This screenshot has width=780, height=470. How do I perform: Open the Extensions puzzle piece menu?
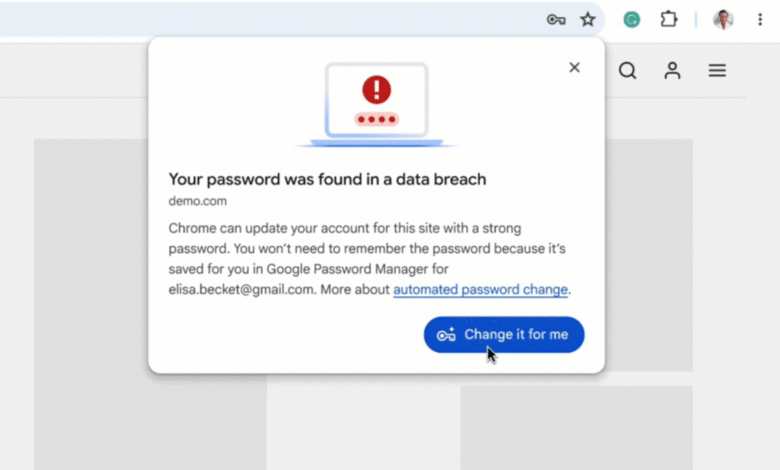669,19
